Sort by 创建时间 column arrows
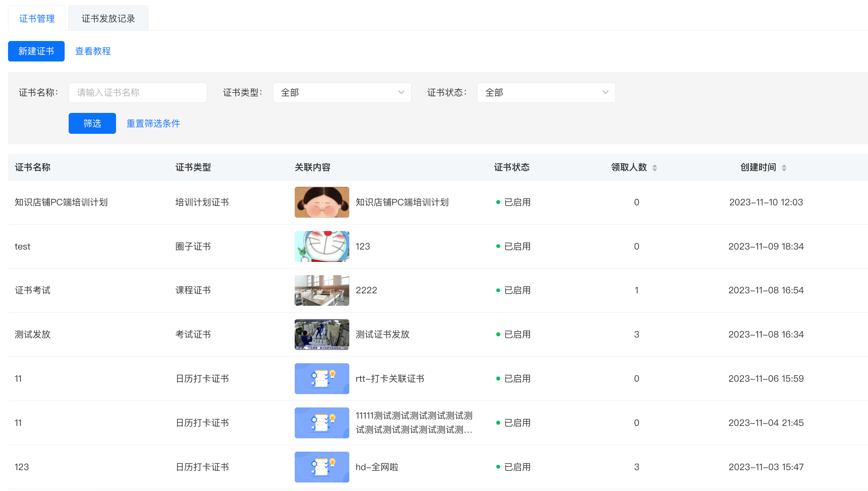The image size is (868, 491). tap(784, 168)
